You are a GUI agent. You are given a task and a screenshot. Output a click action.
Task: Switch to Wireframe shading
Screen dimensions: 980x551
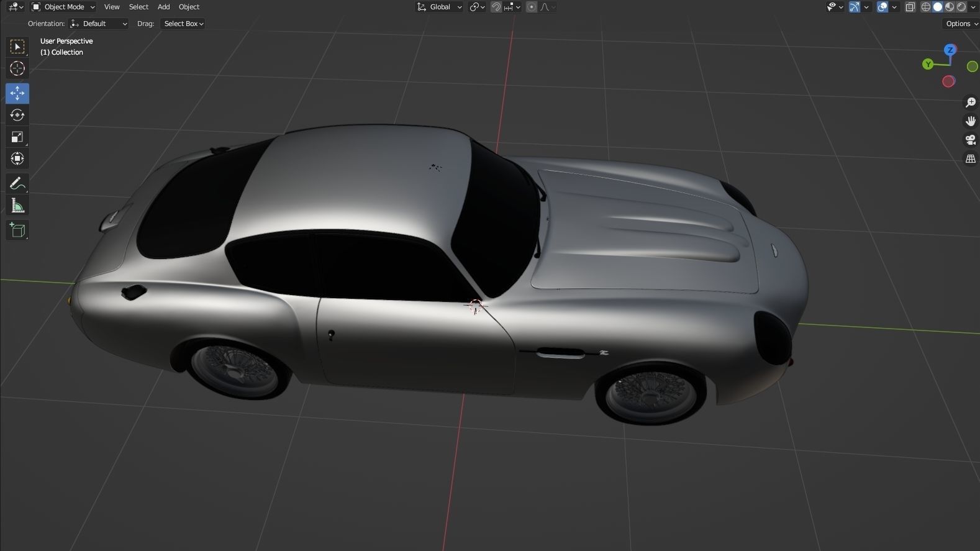926,7
